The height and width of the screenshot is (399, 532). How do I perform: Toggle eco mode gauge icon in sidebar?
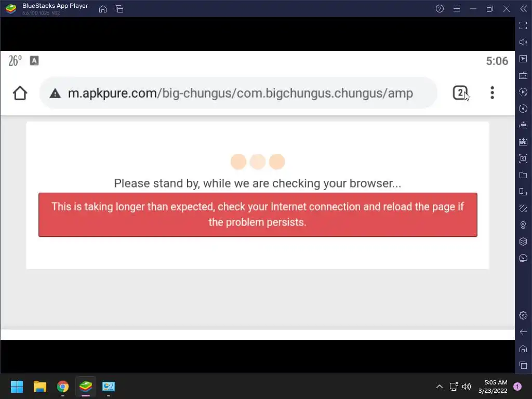(x=523, y=258)
